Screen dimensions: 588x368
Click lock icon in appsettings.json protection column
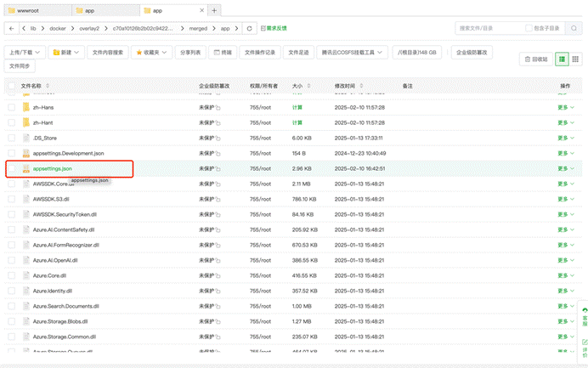pyautogui.click(x=218, y=169)
